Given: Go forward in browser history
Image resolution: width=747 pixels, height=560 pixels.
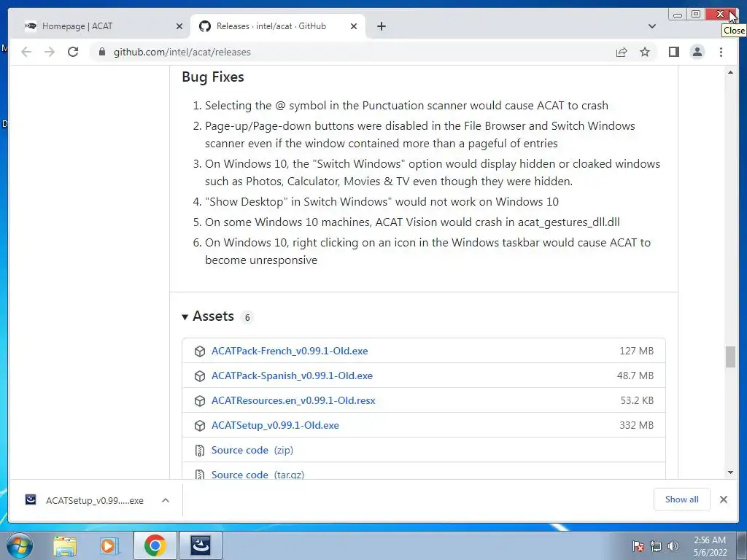Looking at the screenshot, I should coord(50,52).
